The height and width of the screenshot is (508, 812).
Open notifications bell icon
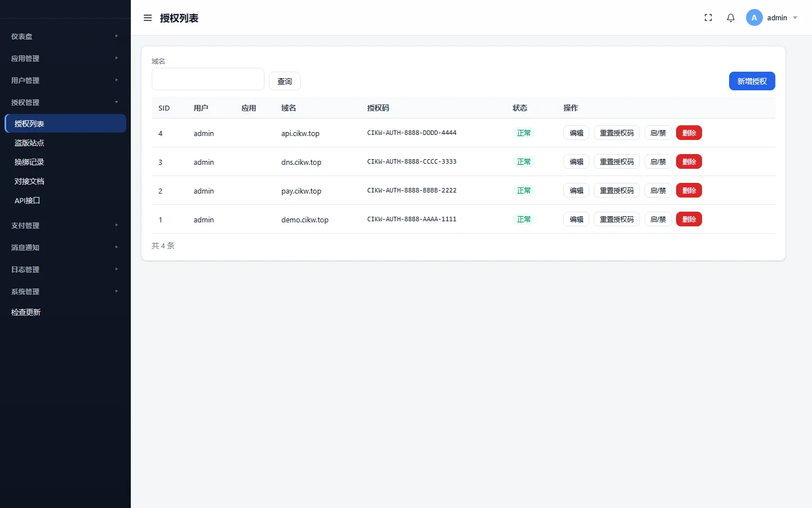tap(731, 18)
